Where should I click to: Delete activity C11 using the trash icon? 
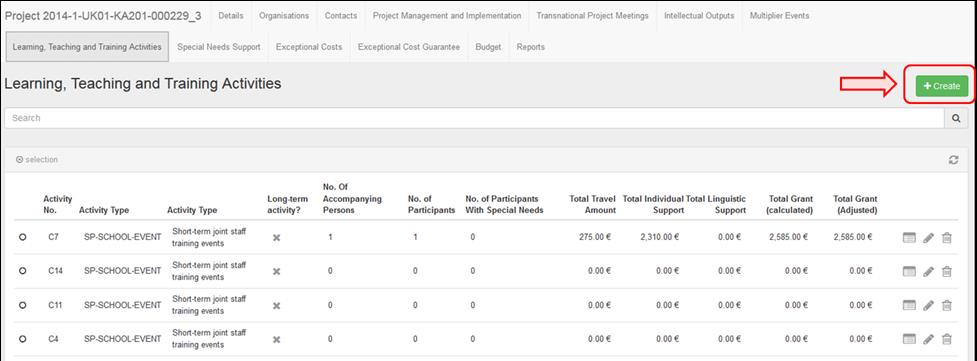[946, 305]
